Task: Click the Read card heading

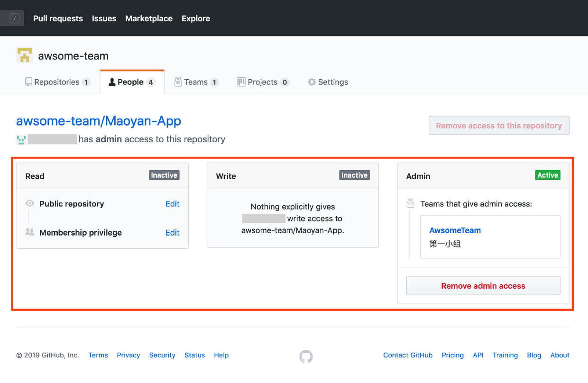Action: [x=35, y=176]
